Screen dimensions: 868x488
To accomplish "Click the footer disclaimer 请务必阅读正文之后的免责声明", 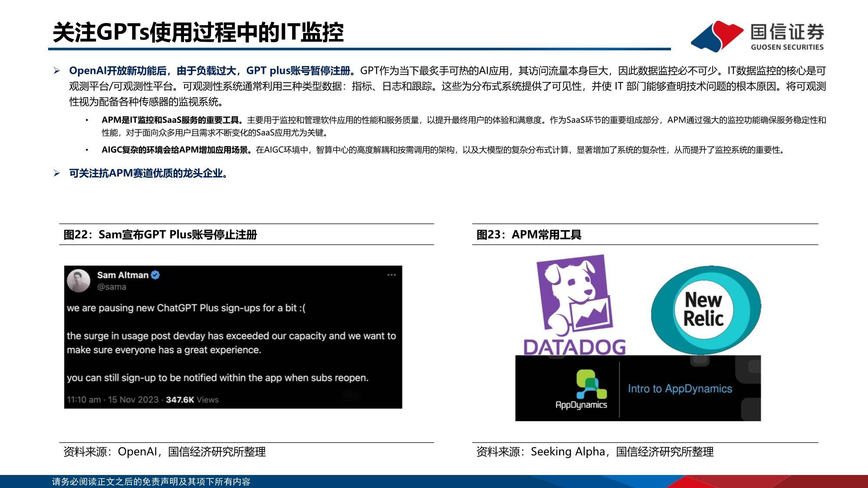I will tap(151, 481).
